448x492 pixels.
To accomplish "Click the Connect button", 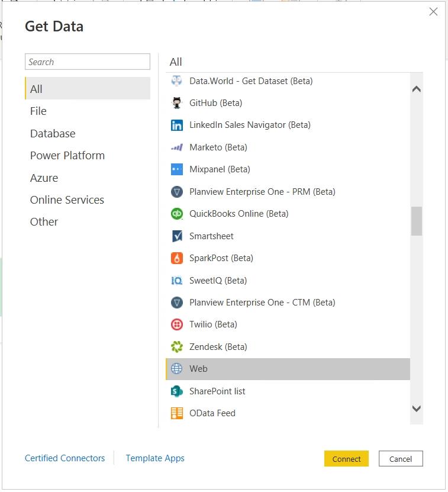I will point(346,459).
